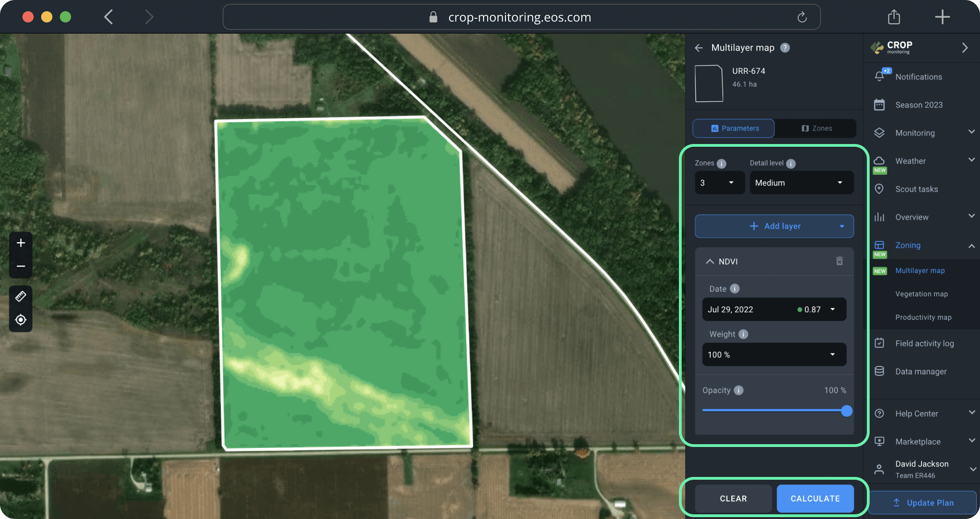Click the locate position icon on the map

(x=21, y=319)
